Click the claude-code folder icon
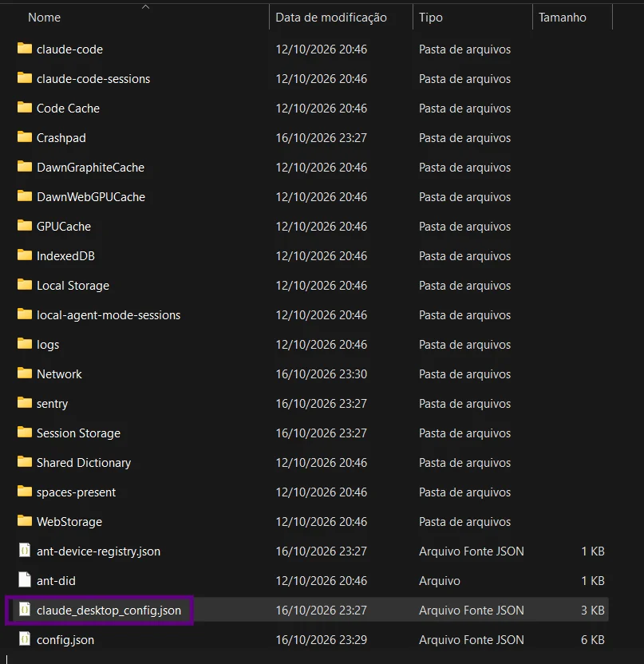The width and height of the screenshot is (644, 664). click(25, 49)
